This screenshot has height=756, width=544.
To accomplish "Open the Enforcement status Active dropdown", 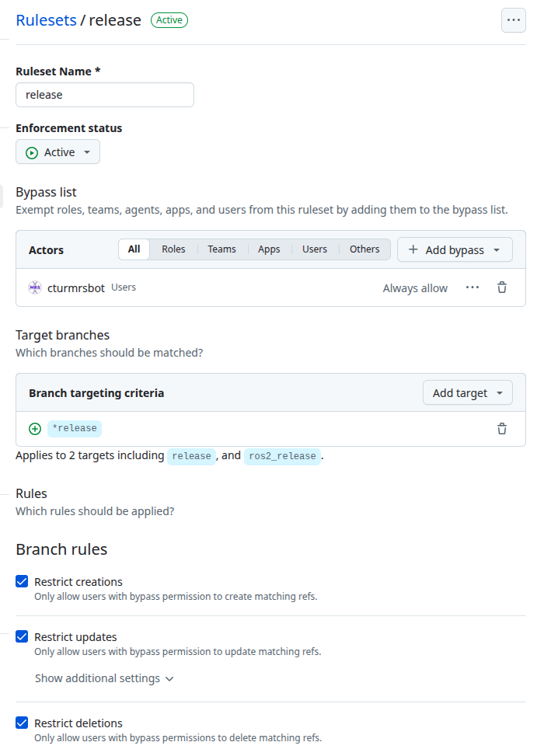I will [58, 152].
